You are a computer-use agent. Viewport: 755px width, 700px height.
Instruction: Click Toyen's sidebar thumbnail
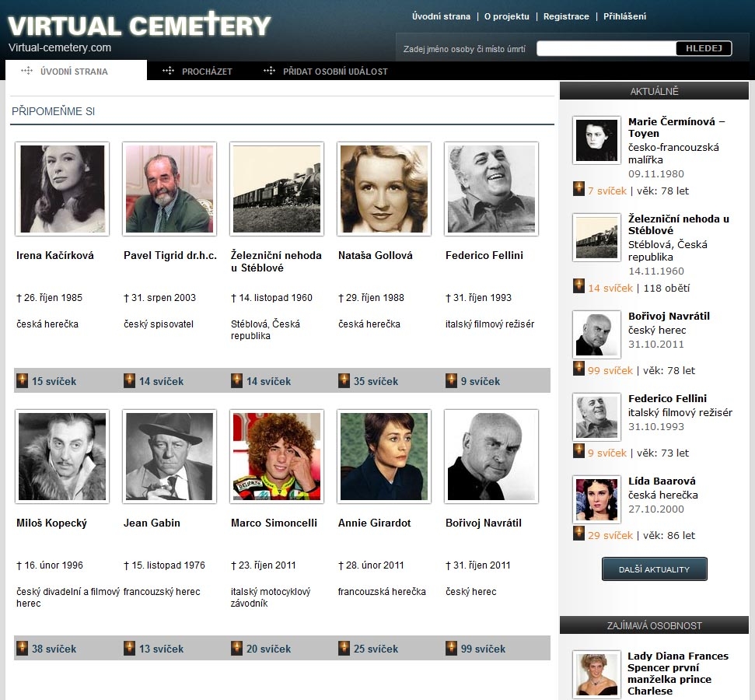click(x=596, y=140)
